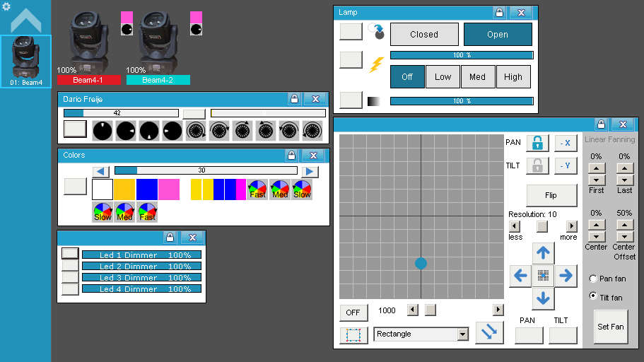644x362 pixels.
Task: Select rainbow Fast in the second color row
Action: click(147, 212)
